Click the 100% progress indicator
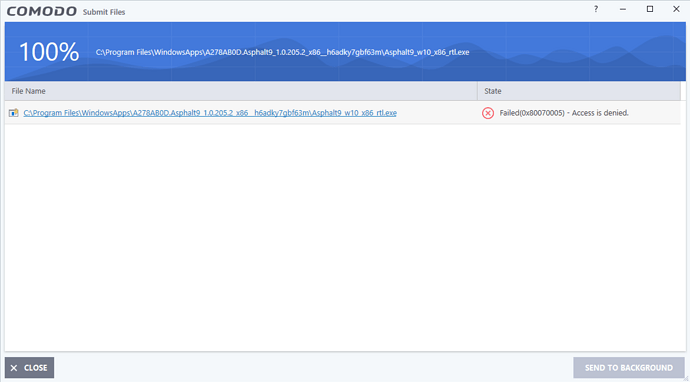 pos(49,52)
